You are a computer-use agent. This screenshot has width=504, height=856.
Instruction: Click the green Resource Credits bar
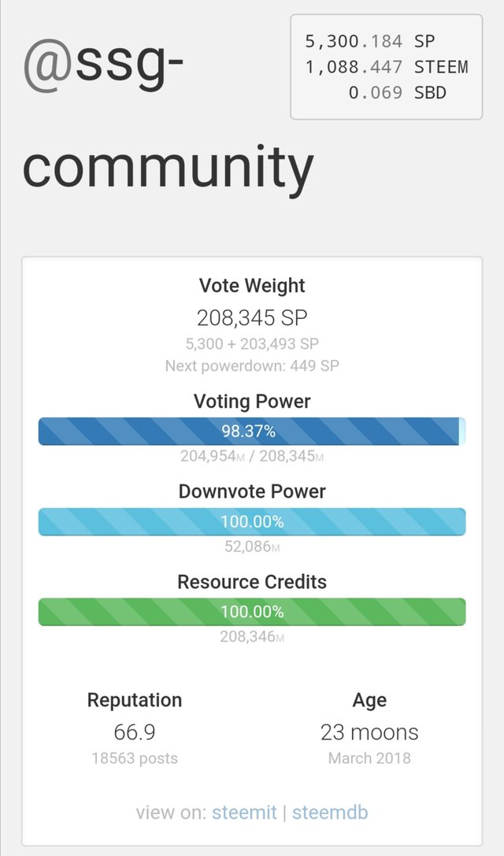coord(252,612)
